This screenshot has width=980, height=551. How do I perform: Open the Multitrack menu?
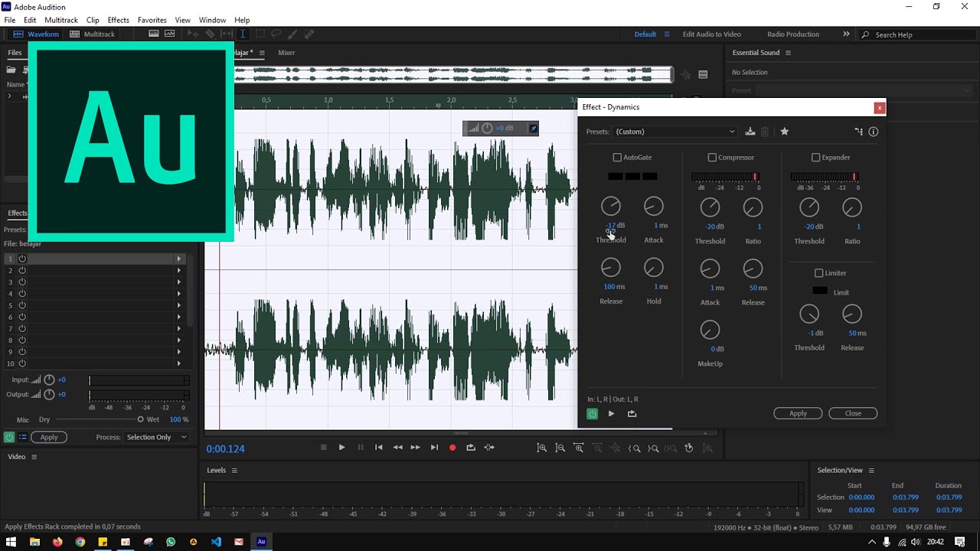pyautogui.click(x=61, y=20)
